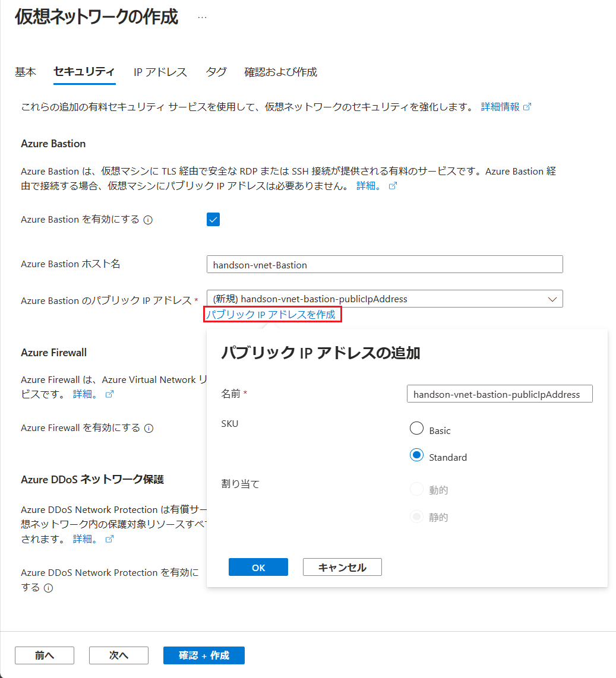This screenshot has width=616, height=678.
Task: Open the 詳細 link under Azure DDoS
Action: point(85,539)
